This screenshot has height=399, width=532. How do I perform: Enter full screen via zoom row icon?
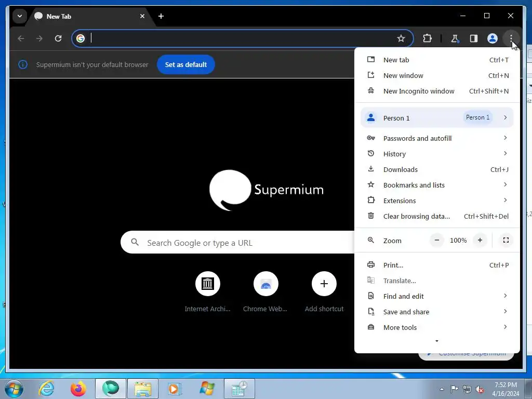(506, 240)
